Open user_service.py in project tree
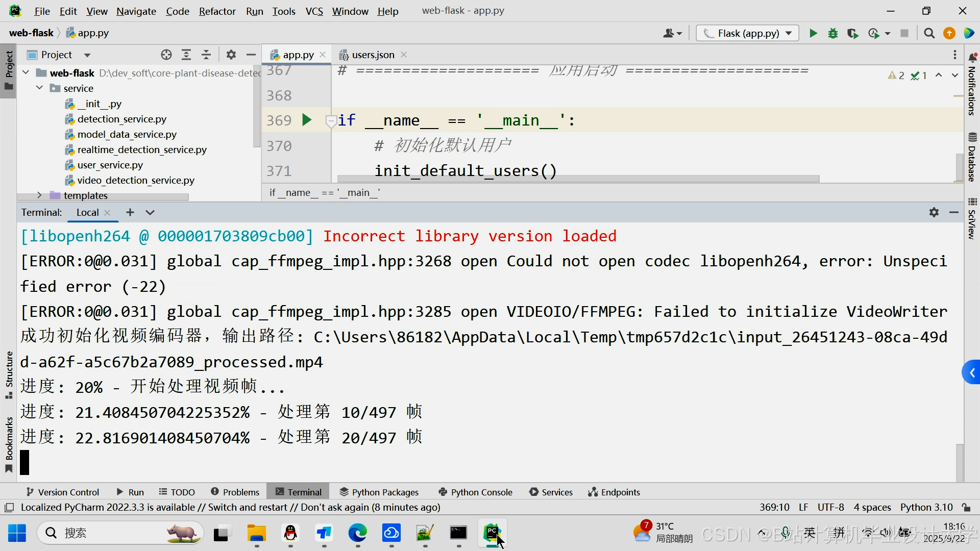The width and height of the screenshot is (980, 551). pyautogui.click(x=110, y=165)
